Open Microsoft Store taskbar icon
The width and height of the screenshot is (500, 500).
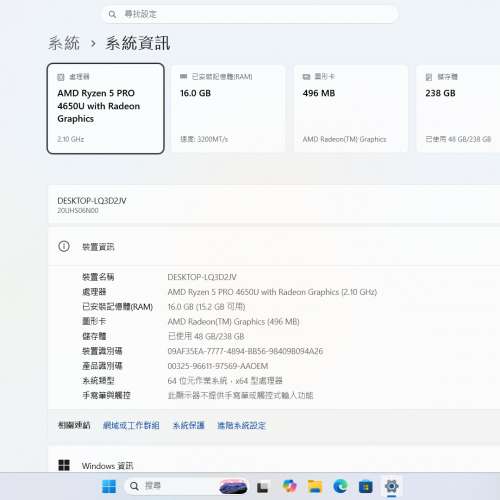tap(366, 487)
